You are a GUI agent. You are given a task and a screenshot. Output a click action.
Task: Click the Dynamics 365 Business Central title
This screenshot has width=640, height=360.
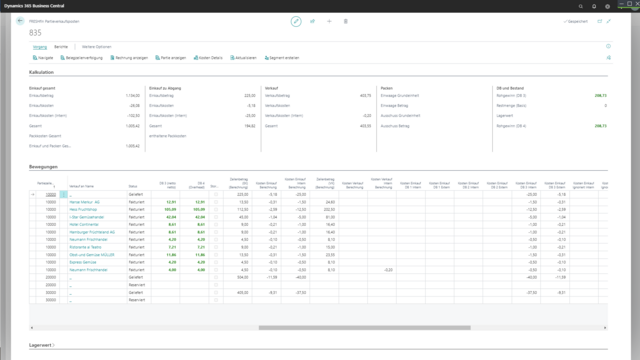point(34,6)
